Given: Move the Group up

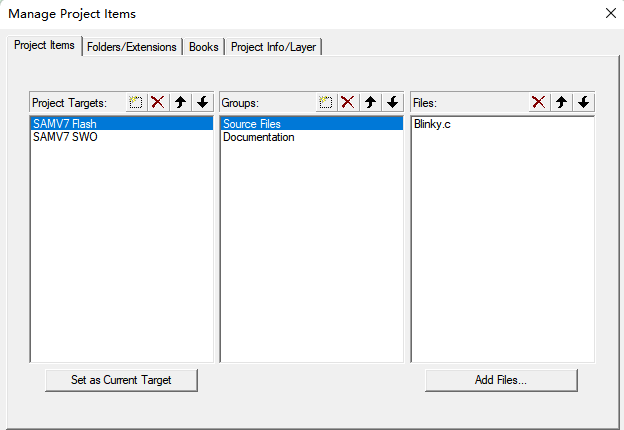Looking at the screenshot, I should click(370, 103).
